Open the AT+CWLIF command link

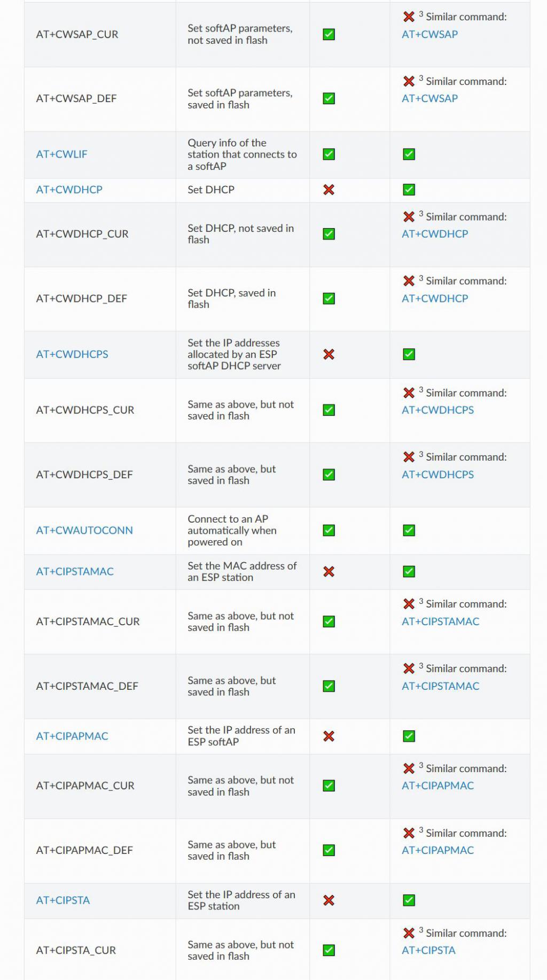pyautogui.click(x=61, y=154)
